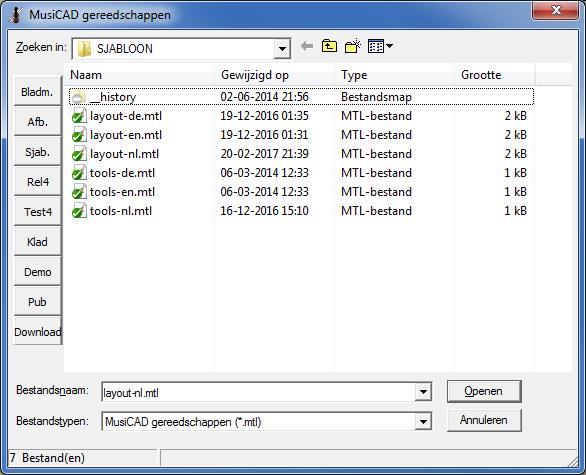The image size is (586, 475).
Task: Click the 7 Bestand(en) status bar text
Action: (x=47, y=458)
